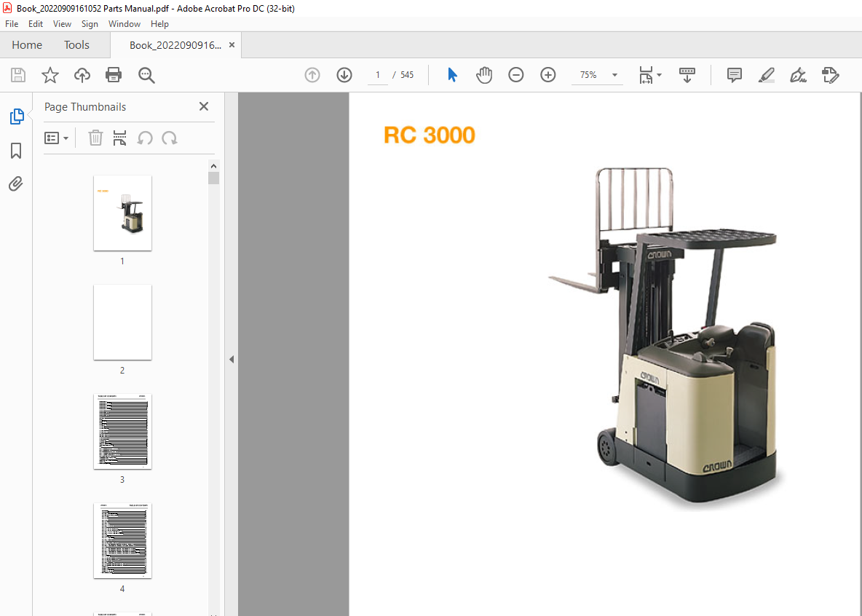Click the page number input field
This screenshot has width=862, height=616.
378,75
